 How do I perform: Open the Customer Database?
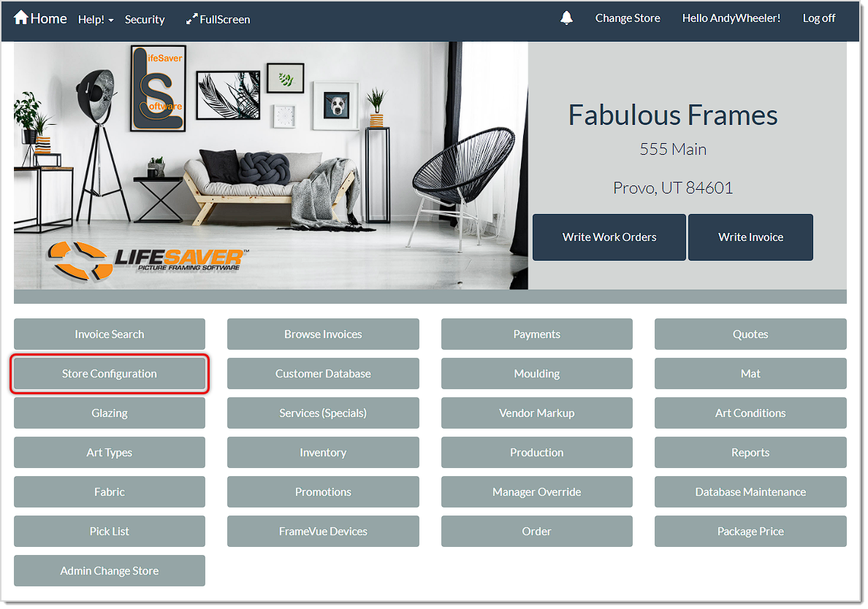323,373
